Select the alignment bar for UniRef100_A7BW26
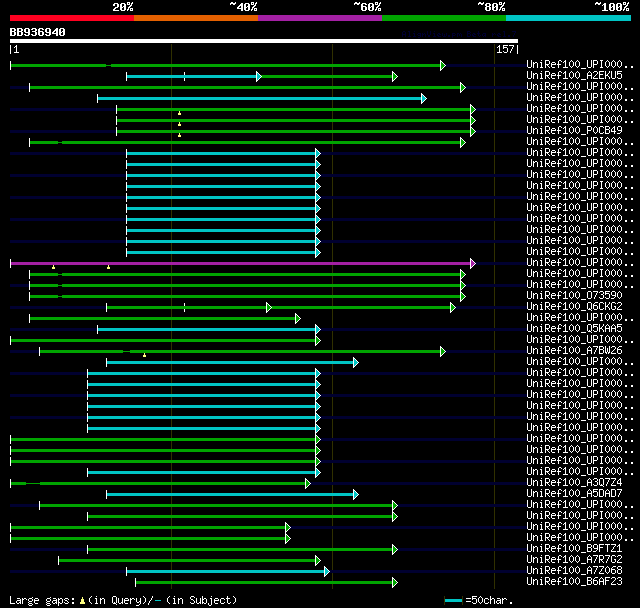This screenshot has height=608, width=640. pyautogui.click(x=240, y=352)
